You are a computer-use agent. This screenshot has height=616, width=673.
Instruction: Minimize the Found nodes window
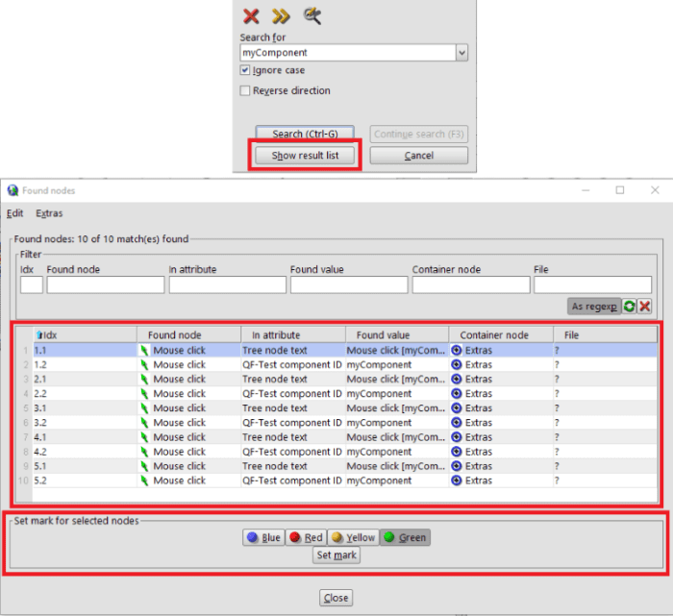(586, 190)
